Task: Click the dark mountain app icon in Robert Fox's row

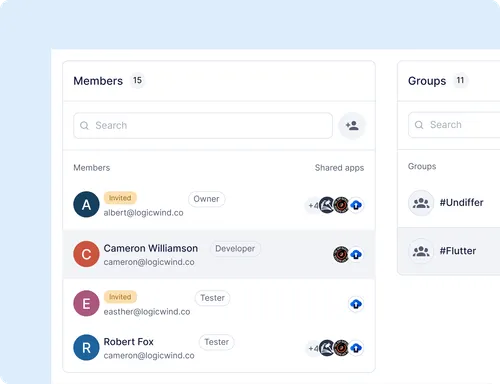Action: [x=327, y=348]
